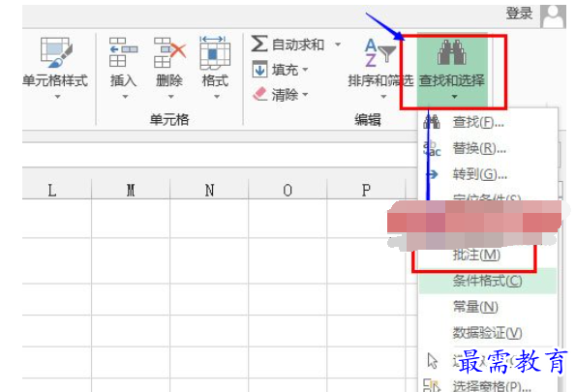Expand the 格式 dropdown arrow

(217, 97)
